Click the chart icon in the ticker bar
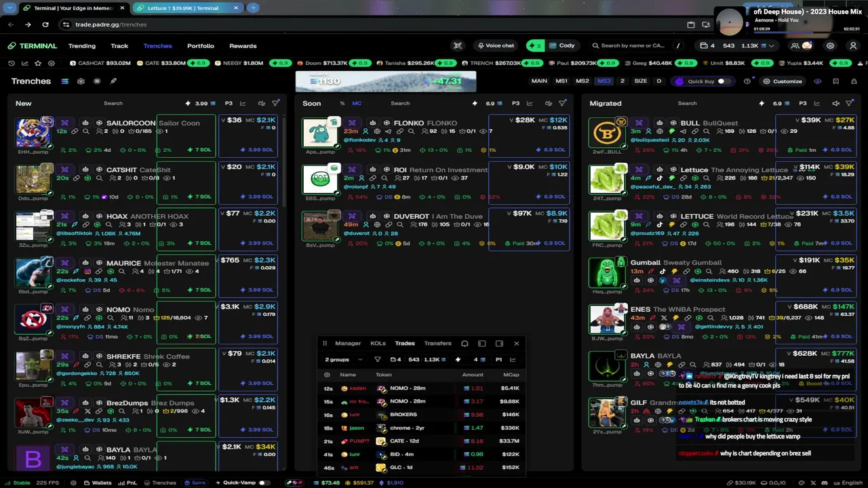868x488 pixels. [x=25, y=63]
